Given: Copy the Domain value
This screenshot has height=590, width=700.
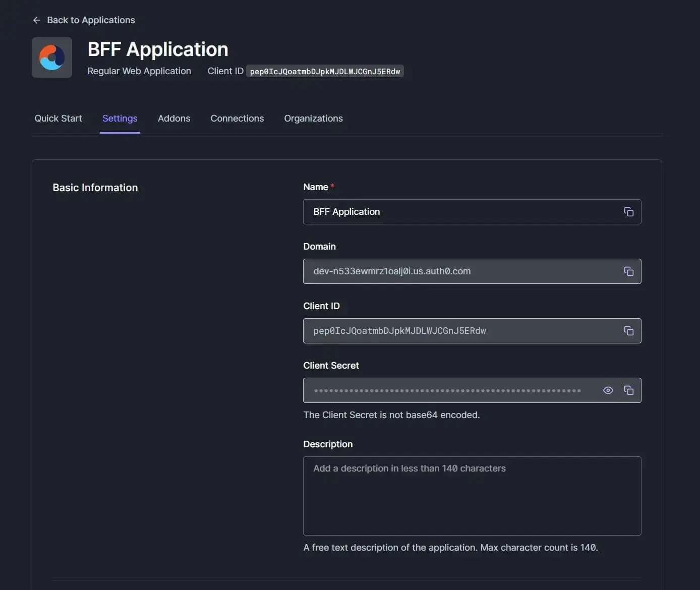Looking at the screenshot, I should tap(628, 271).
